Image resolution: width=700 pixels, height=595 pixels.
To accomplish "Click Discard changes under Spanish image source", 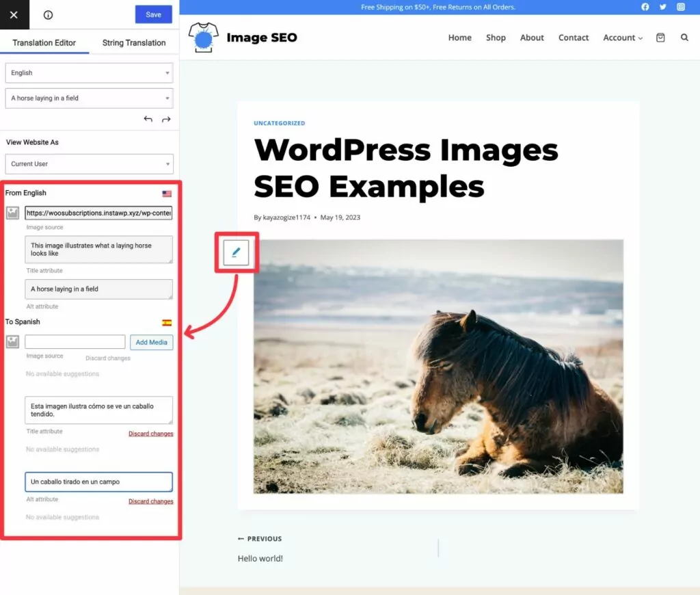I will click(x=108, y=358).
